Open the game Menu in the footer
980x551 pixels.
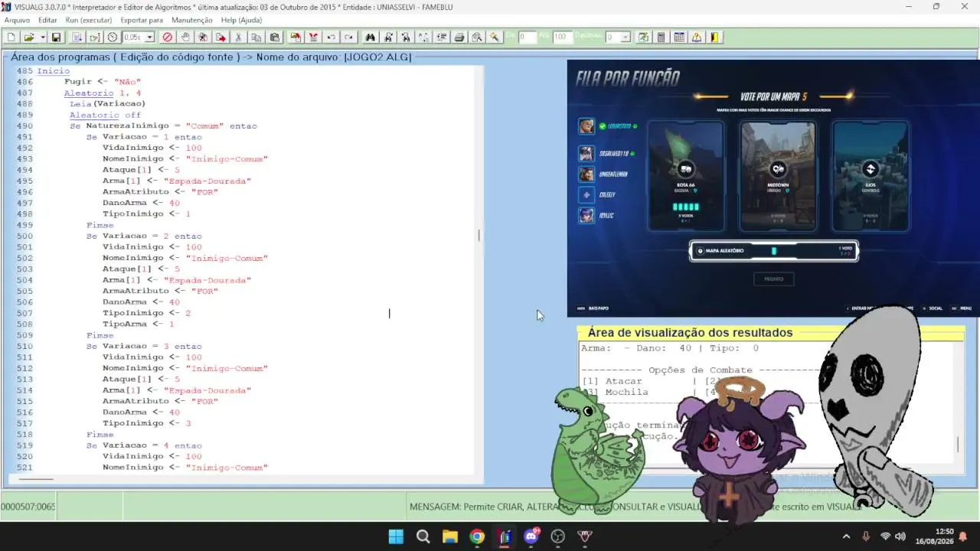[x=962, y=308]
